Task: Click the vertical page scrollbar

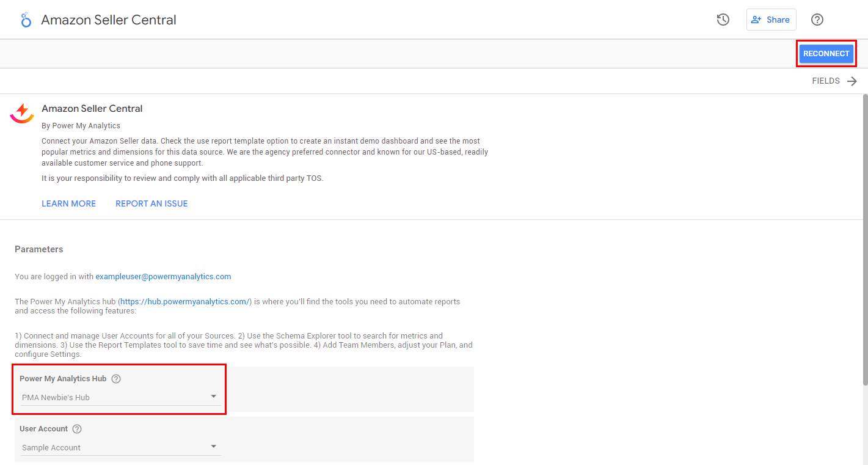Action: click(864, 238)
